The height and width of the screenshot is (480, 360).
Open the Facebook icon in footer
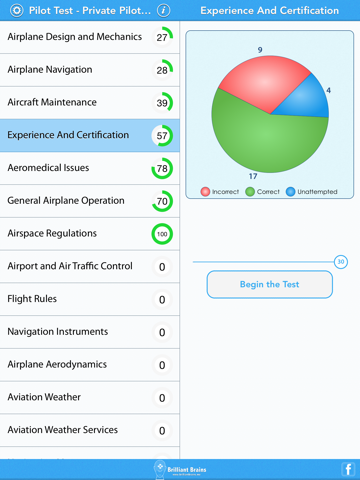348,469
